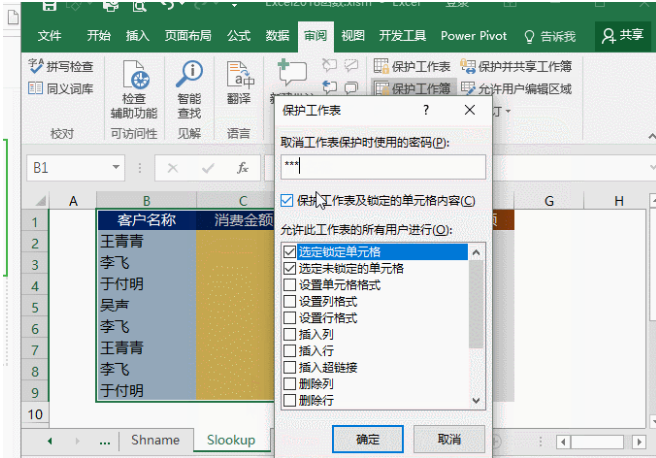The width and height of the screenshot is (656, 458).
Task: Click 允许用户编辑区域 in the ribbon
Action: [516, 88]
